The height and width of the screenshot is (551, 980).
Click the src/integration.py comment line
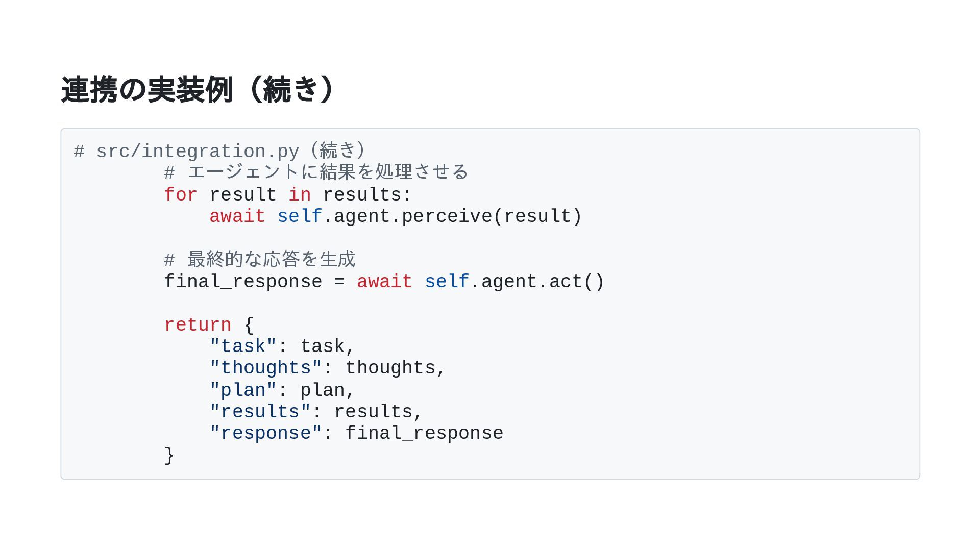pyautogui.click(x=219, y=151)
